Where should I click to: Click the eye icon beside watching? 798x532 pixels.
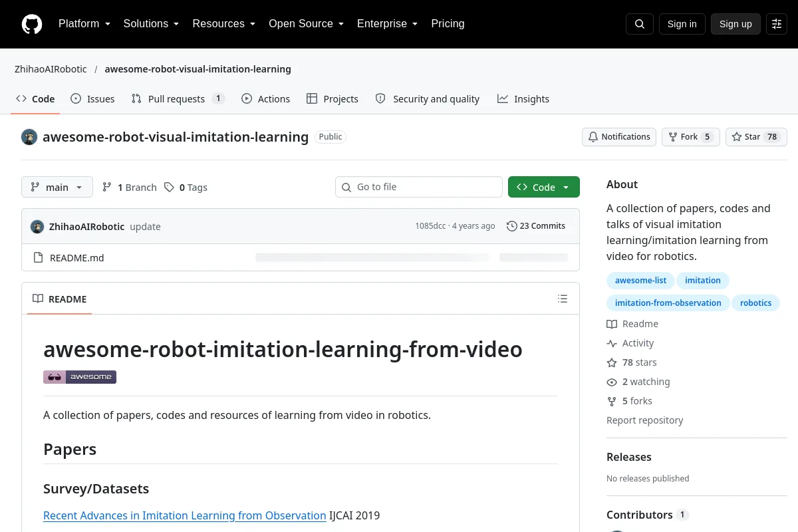(612, 382)
